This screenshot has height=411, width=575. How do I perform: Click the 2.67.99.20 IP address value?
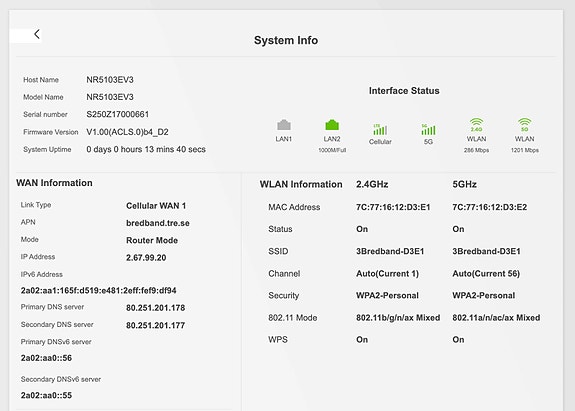pyautogui.click(x=146, y=257)
